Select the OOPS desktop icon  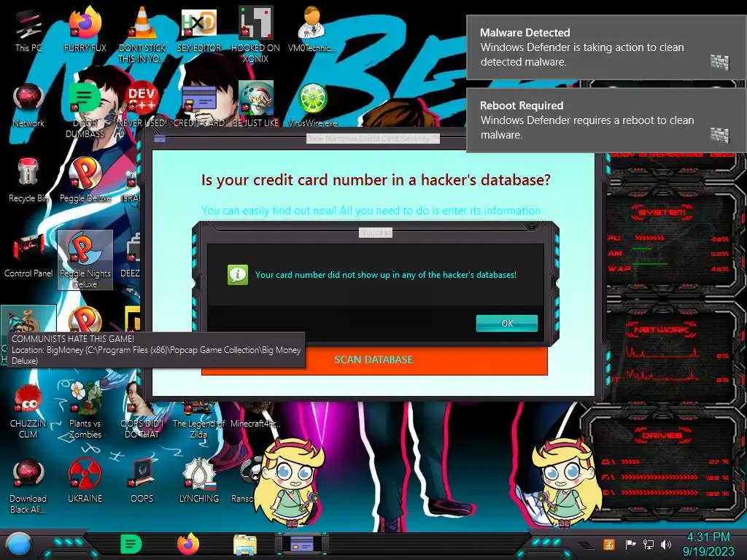tap(142, 481)
